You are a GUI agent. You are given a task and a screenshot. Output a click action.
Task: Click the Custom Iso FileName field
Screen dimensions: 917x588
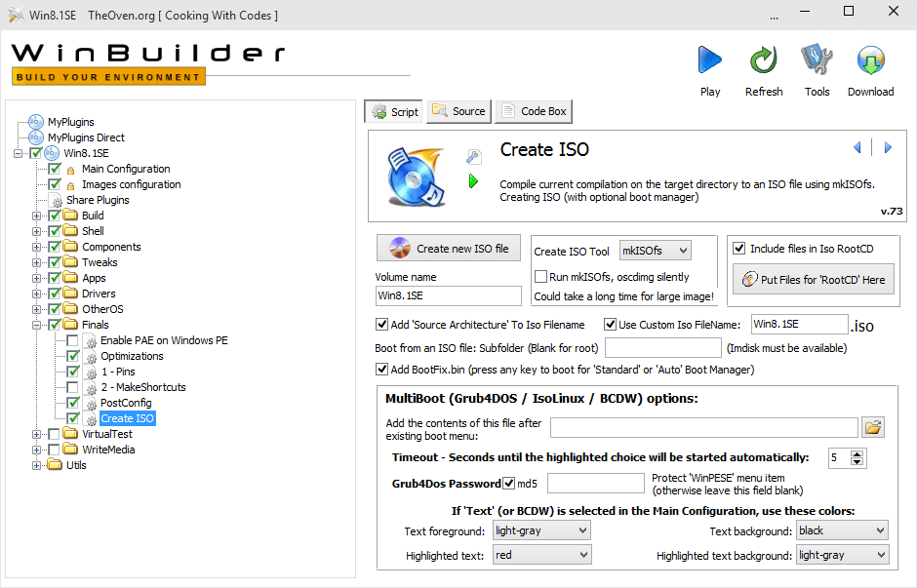click(800, 324)
